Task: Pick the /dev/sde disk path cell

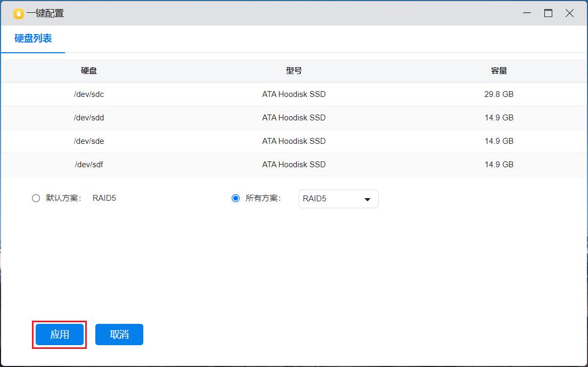Action: pos(89,141)
